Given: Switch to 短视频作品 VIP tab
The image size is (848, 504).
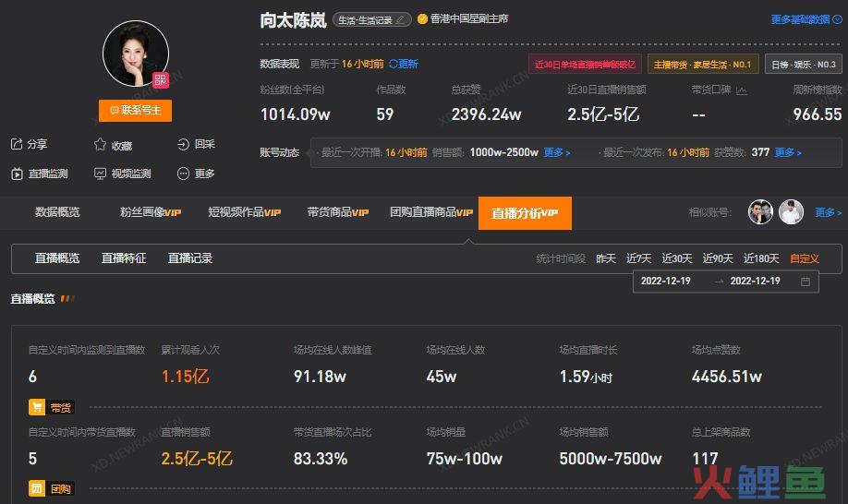Looking at the screenshot, I should click(245, 212).
